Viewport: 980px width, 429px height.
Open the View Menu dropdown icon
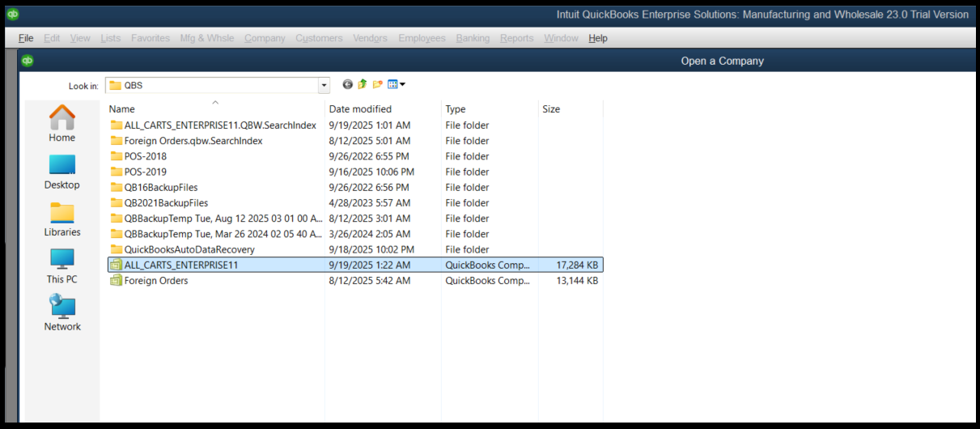(396, 85)
